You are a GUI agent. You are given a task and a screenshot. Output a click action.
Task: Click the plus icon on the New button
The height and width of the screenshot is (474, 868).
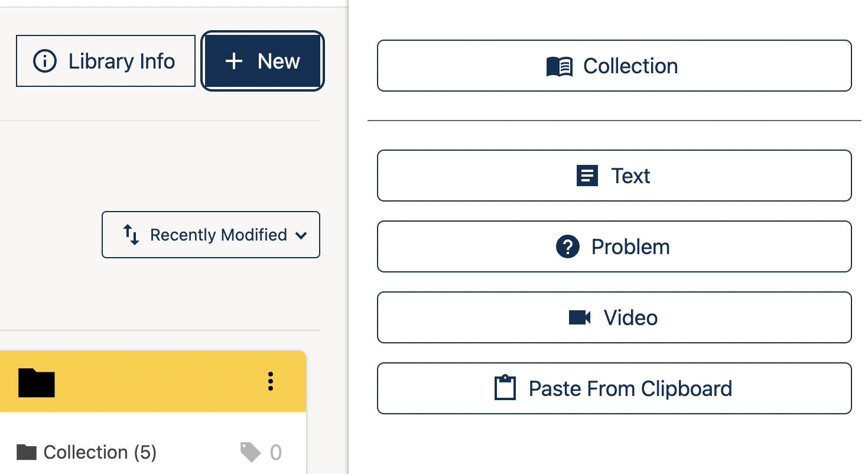click(235, 61)
